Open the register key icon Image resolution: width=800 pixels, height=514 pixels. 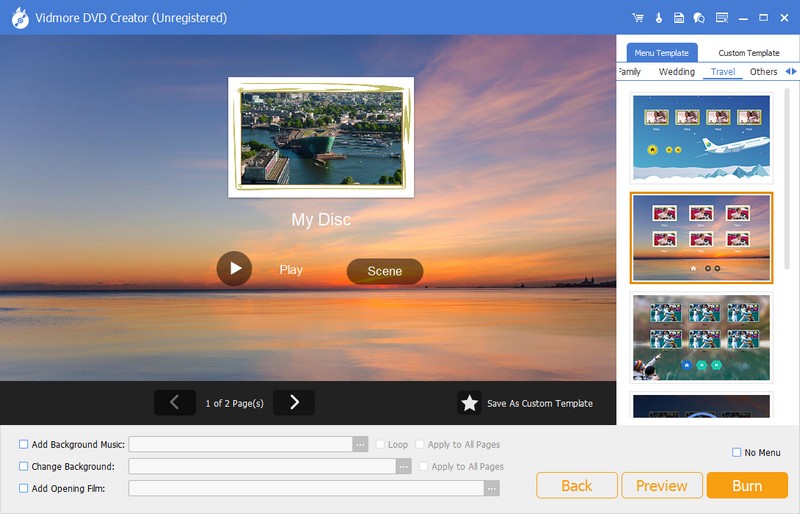coord(659,18)
